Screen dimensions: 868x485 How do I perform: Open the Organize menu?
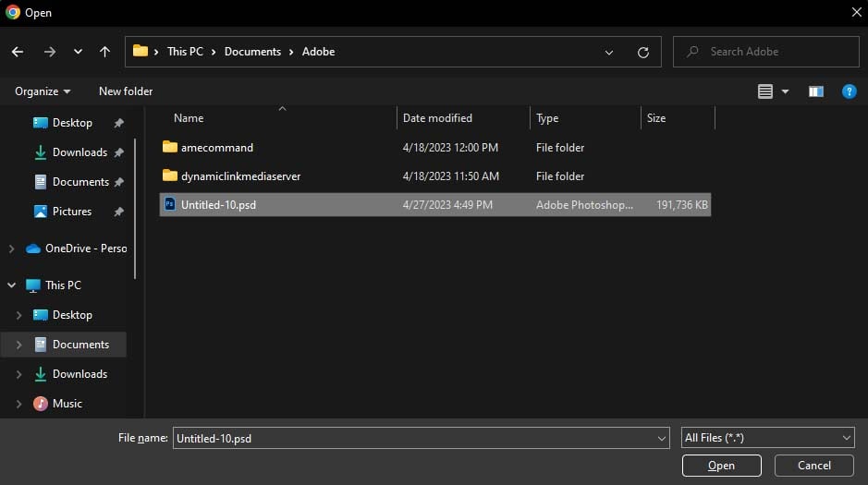(x=43, y=91)
